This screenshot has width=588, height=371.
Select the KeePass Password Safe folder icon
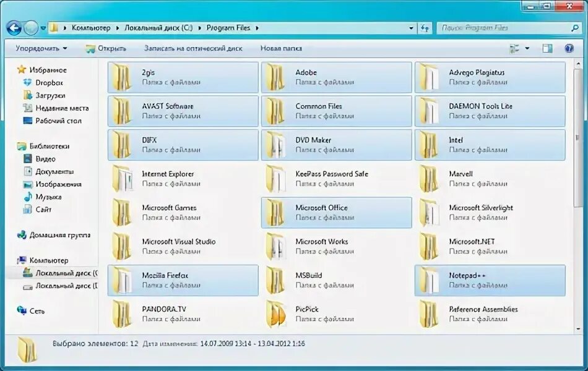click(275, 179)
